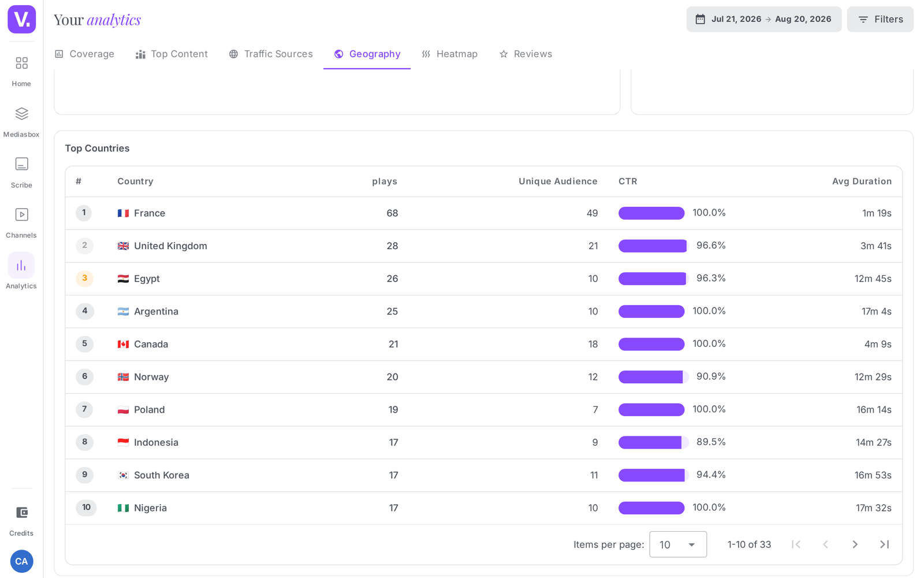Switch to the Heatmap tab
This screenshot has height=578, width=924.
[449, 54]
